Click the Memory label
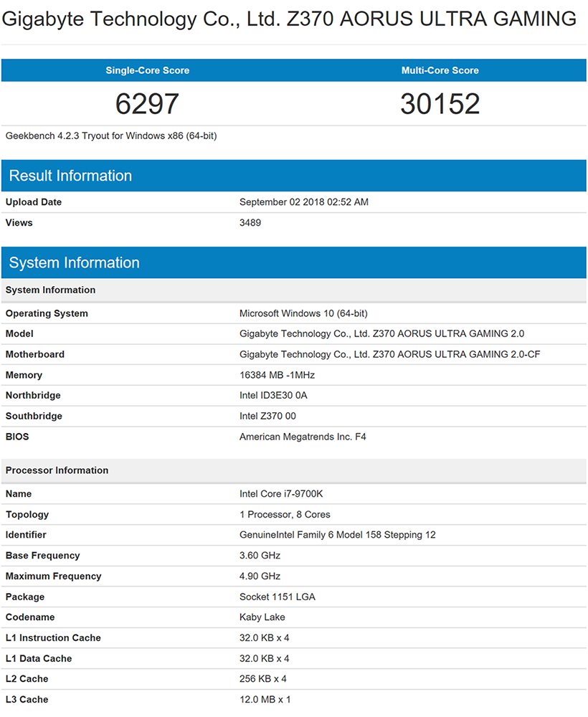 click(x=24, y=375)
